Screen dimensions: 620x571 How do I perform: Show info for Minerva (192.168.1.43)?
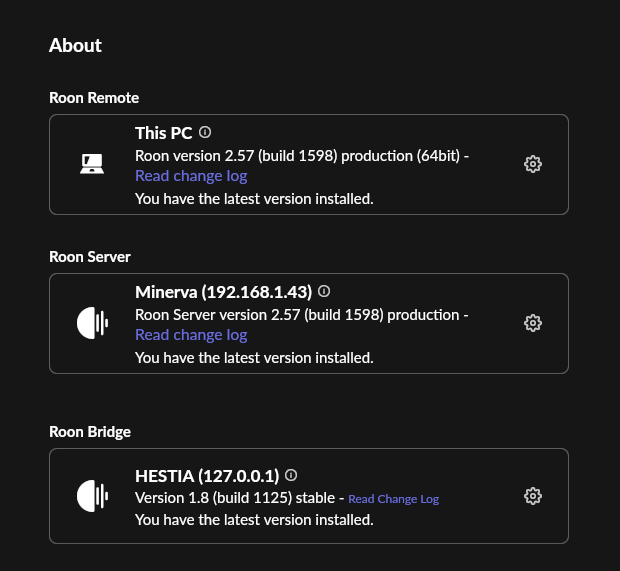[324, 291]
